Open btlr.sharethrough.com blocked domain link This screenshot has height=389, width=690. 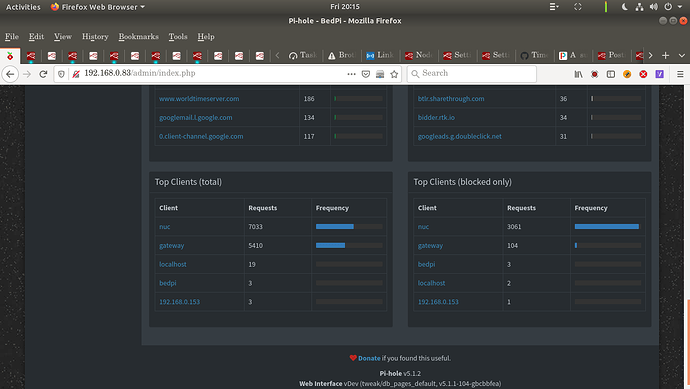point(451,99)
